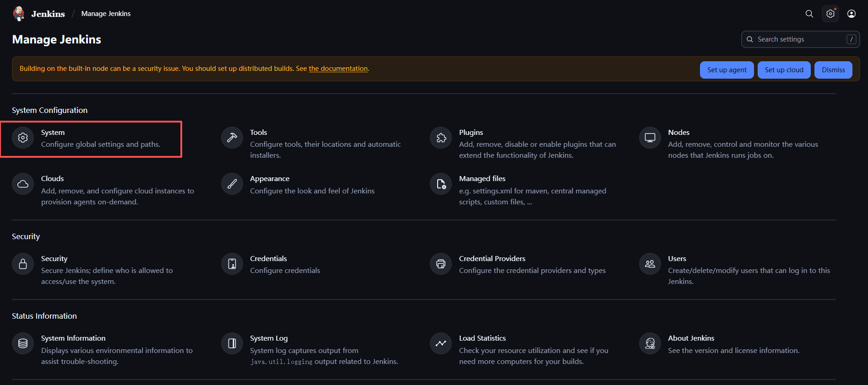Viewport: 868px width, 385px height.
Task: Focus the Search settings field
Action: (x=800, y=39)
